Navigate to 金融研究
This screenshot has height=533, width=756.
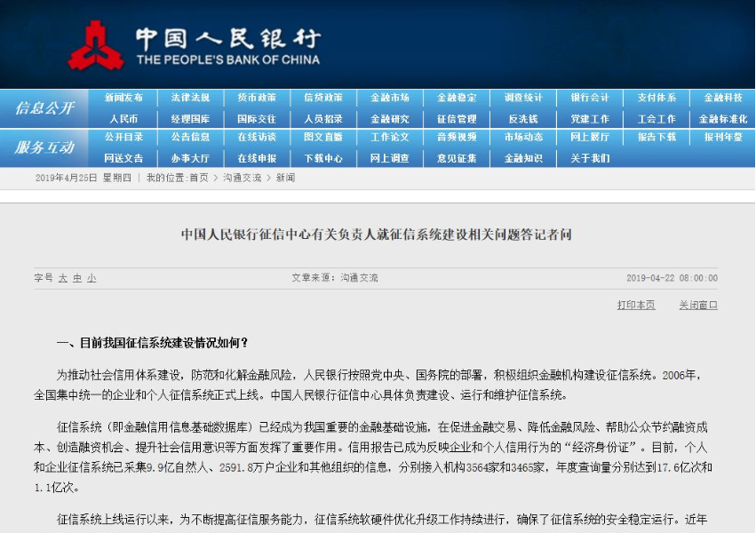[x=390, y=119]
